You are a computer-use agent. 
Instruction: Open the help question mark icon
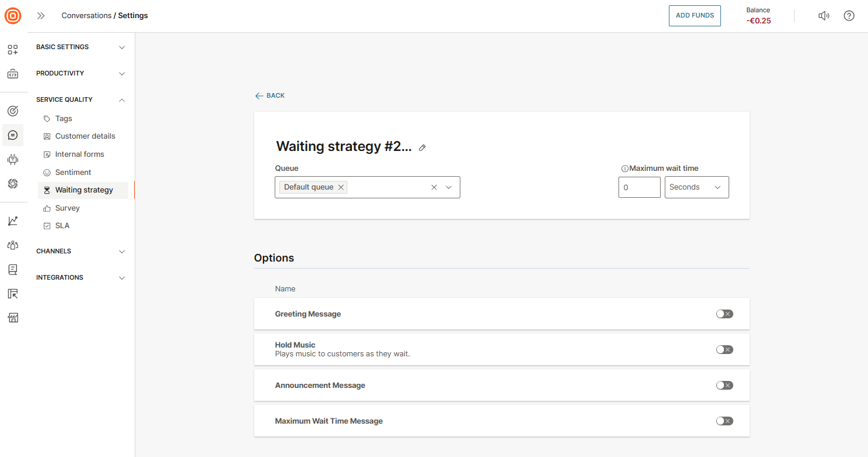tap(849, 16)
